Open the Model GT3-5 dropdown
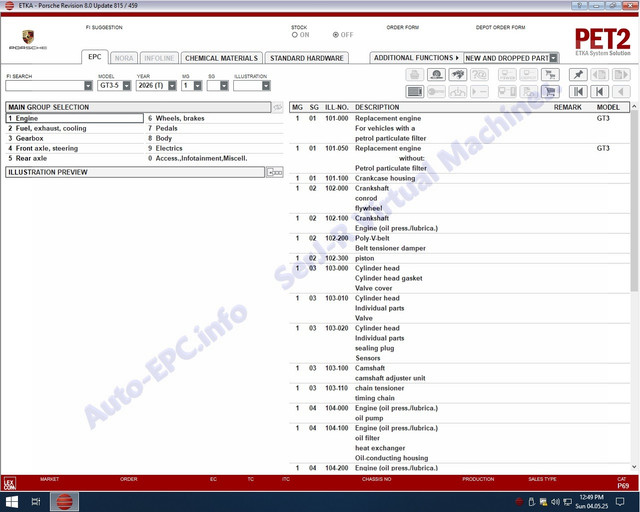The width and height of the screenshot is (640, 512). (x=127, y=86)
